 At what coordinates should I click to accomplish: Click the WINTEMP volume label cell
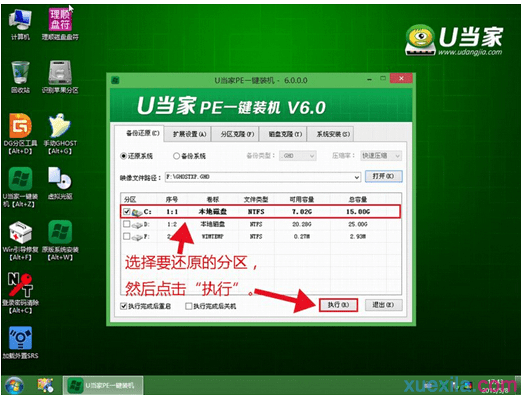click(213, 237)
